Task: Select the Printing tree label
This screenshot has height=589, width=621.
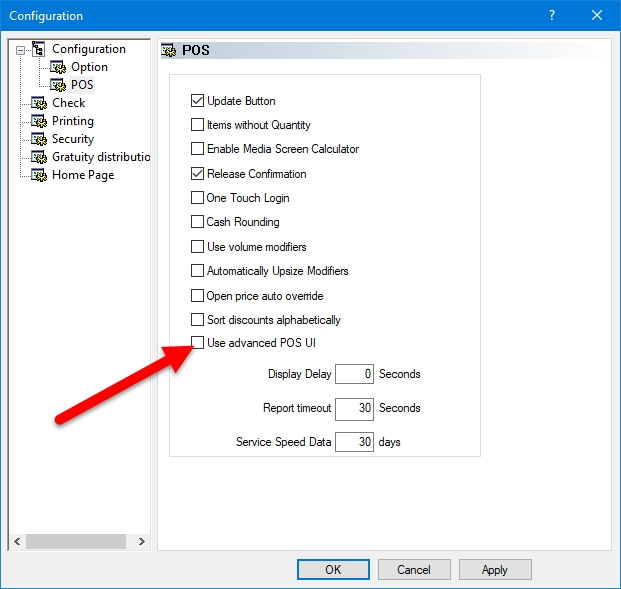Action: pos(73,121)
